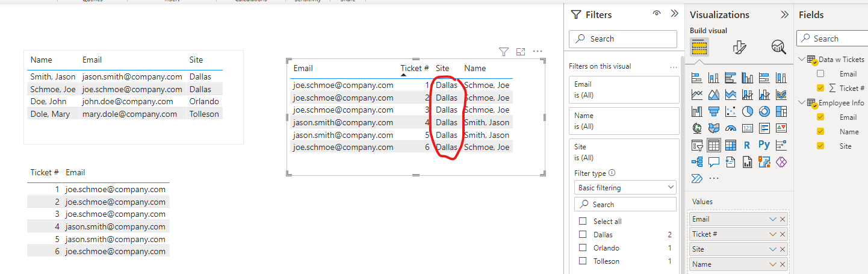Uncheck the Ticket # field
Image resolution: width=868 pixels, height=274 pixels.
tap(820, 88)
